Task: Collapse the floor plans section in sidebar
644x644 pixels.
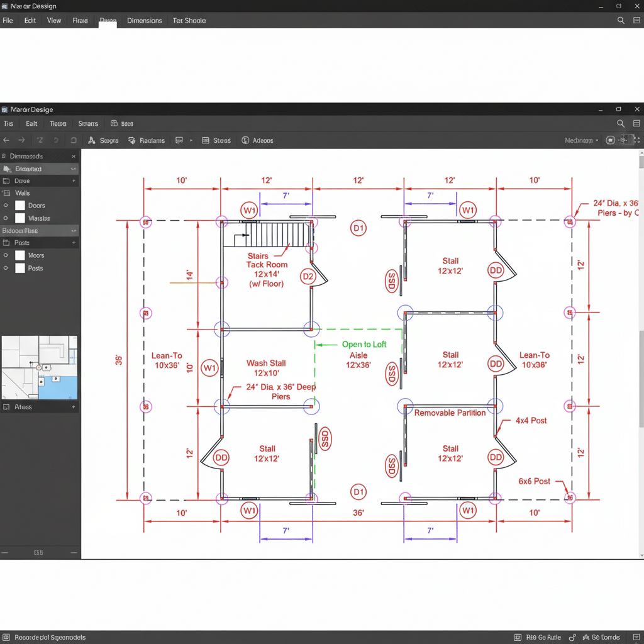Action: pos(74,231)
